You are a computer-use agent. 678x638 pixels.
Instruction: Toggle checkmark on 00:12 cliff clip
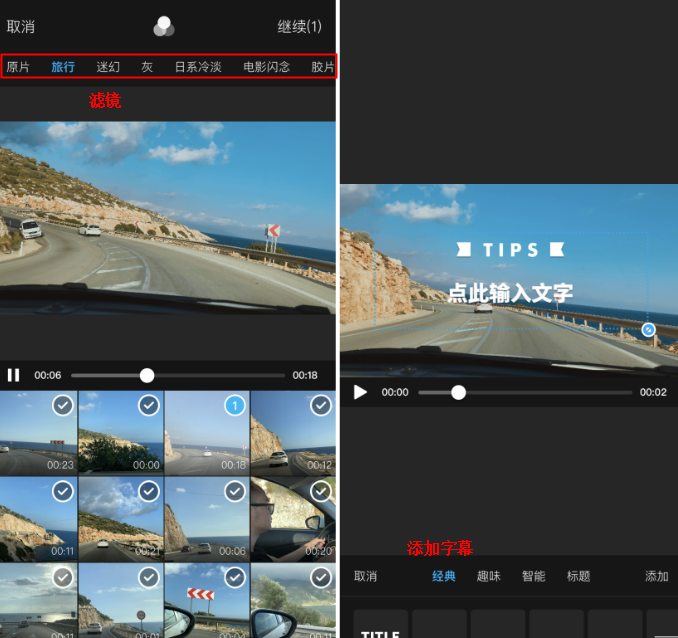[x=320, y=405]
